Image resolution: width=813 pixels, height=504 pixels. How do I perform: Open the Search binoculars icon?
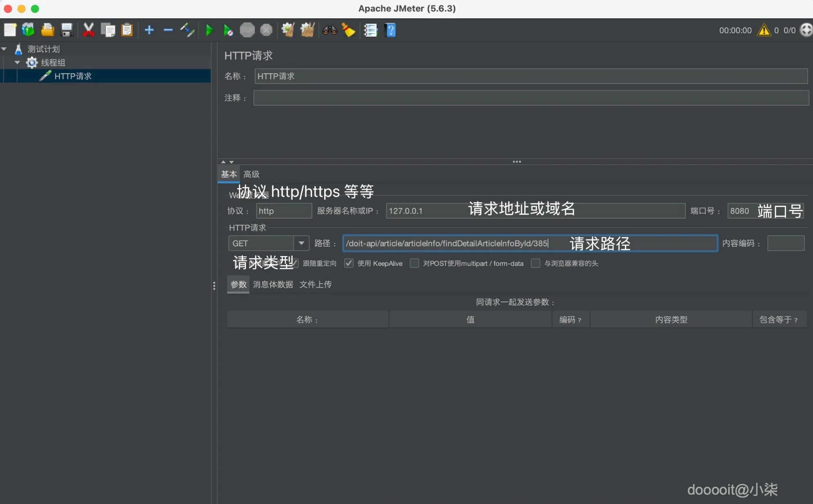(329, 30)
